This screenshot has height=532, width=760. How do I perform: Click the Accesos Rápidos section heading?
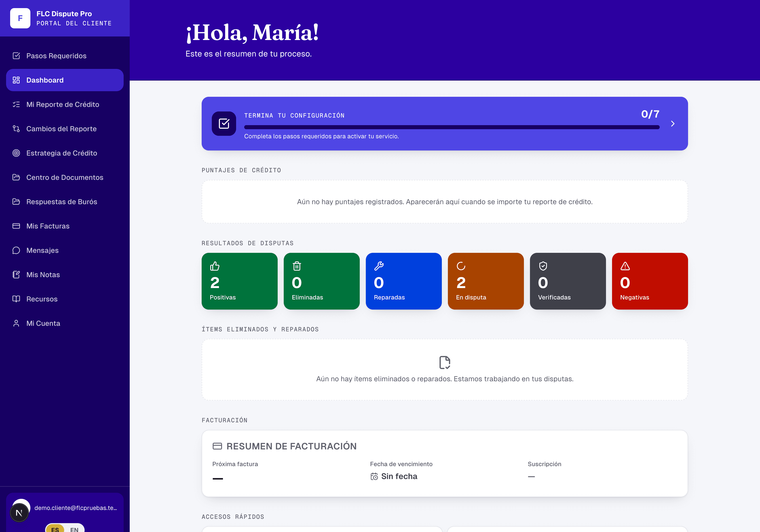coord(233,517)
